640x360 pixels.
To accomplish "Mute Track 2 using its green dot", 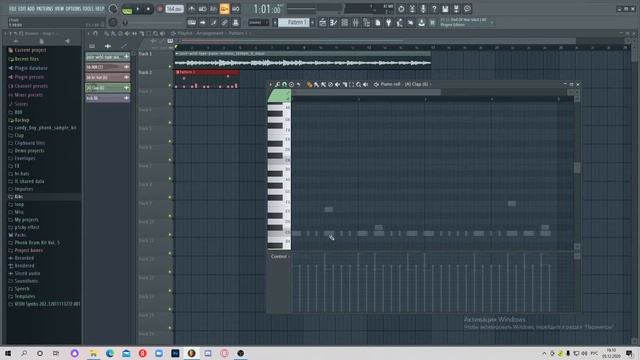I will (170, 85).
